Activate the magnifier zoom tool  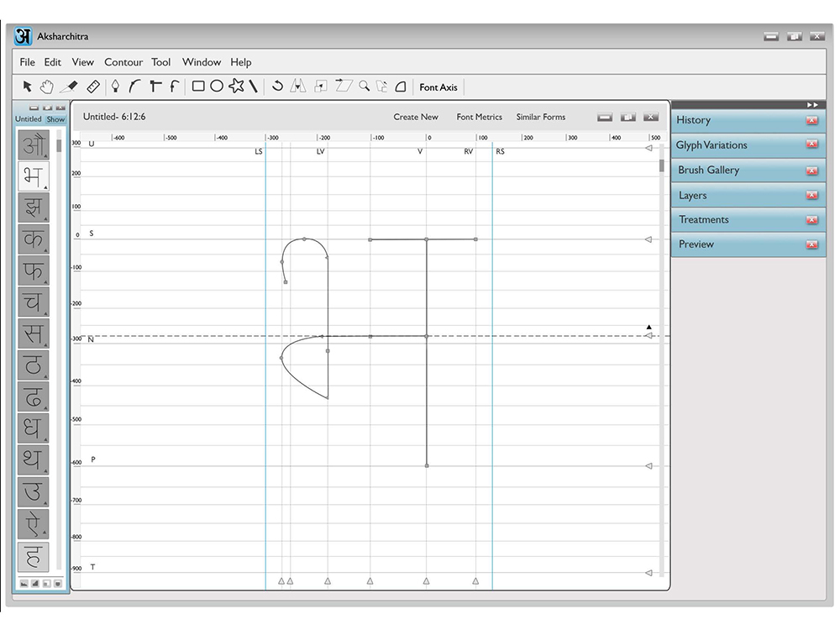click(365, 87)
